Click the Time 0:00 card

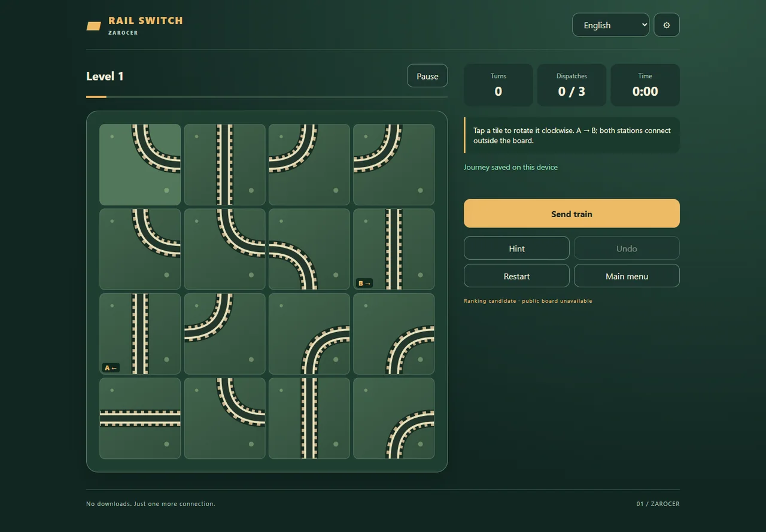tap(645, 85)
